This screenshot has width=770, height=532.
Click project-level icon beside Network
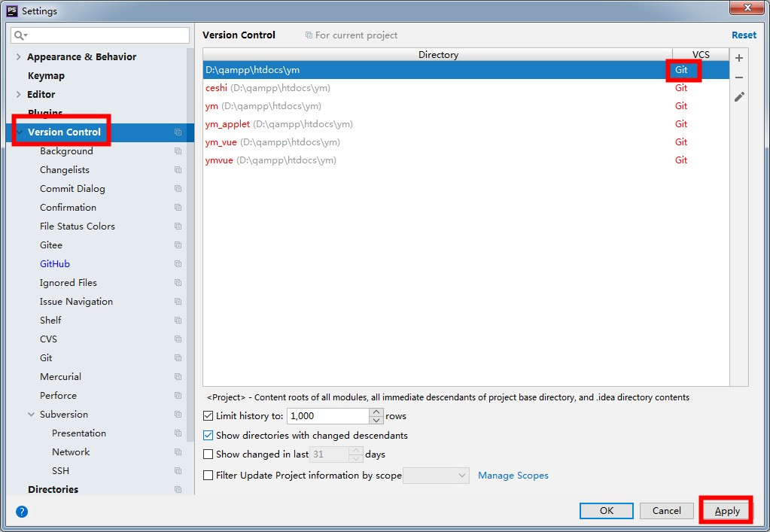pyautogui.click(x=178, y=452)
